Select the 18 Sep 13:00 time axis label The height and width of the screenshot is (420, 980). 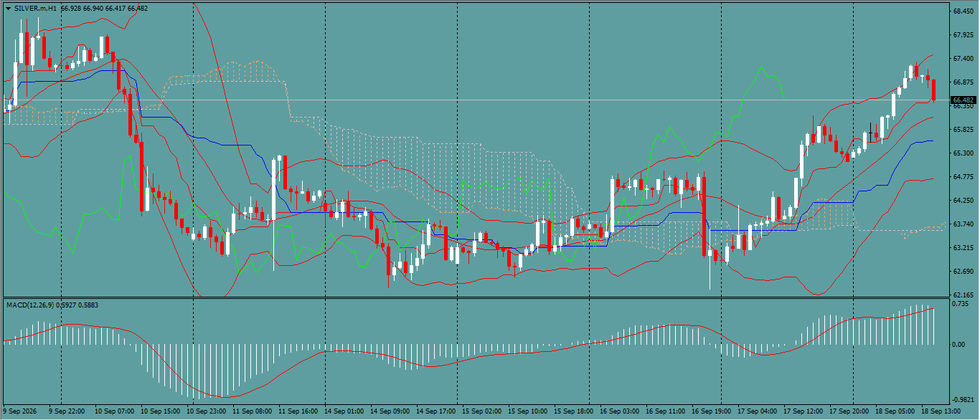tap(939, 411)
